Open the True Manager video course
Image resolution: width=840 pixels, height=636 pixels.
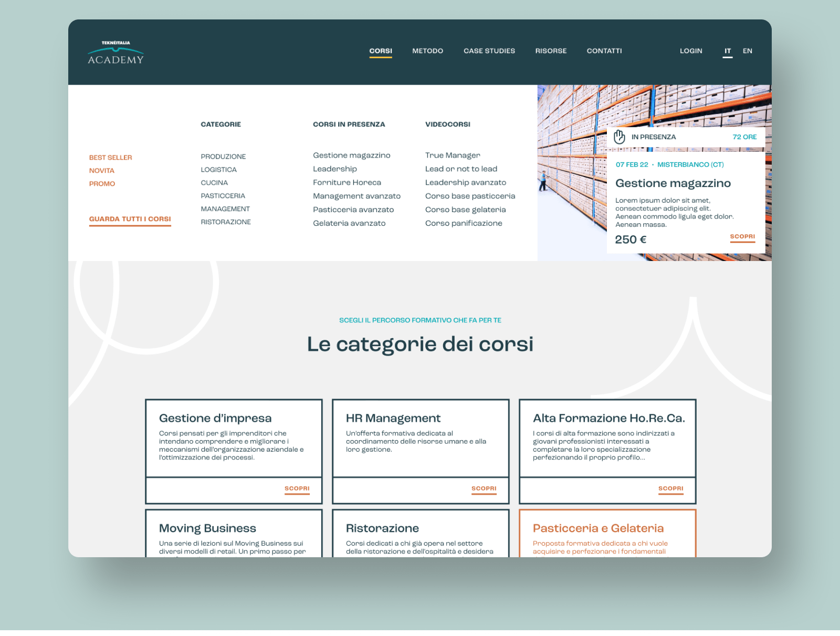click(x=453, y=155)
